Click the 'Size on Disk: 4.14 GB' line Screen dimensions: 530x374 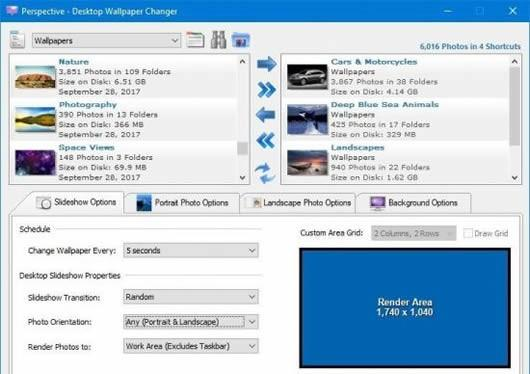[x=374, y=92]
